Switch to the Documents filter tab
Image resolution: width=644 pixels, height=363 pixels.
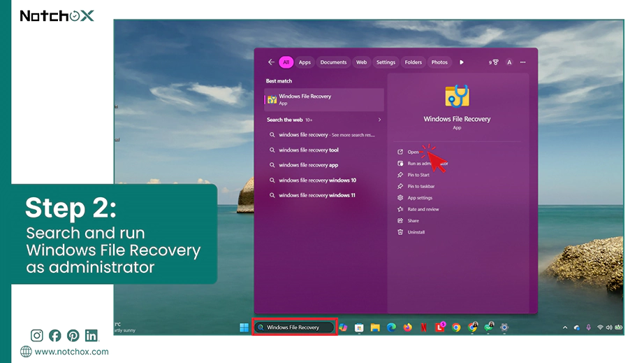(x=333, y=62)
